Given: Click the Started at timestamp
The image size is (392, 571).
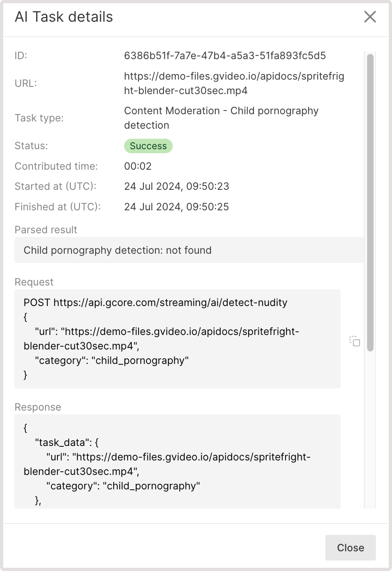Looking at the screenshot, I should (x=177, y=186).
